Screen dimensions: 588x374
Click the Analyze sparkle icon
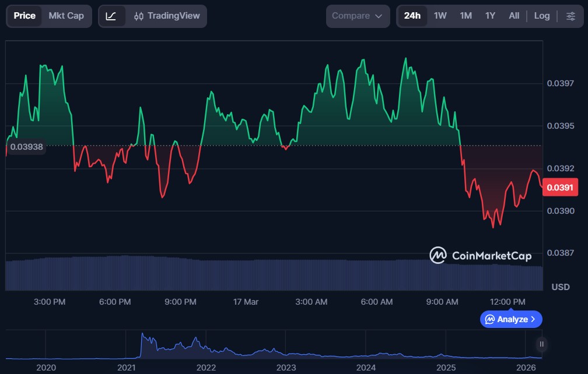point(490,319)
